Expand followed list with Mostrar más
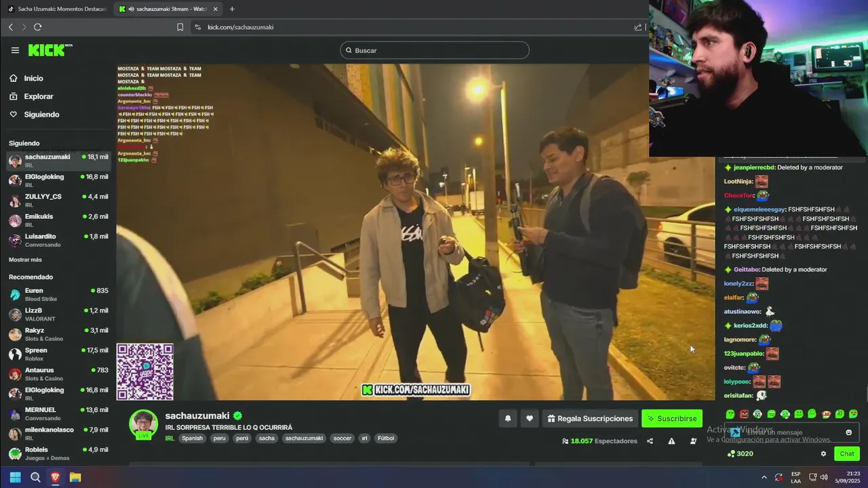The height and width of the screenshot is (488, 868). point(25,260)
